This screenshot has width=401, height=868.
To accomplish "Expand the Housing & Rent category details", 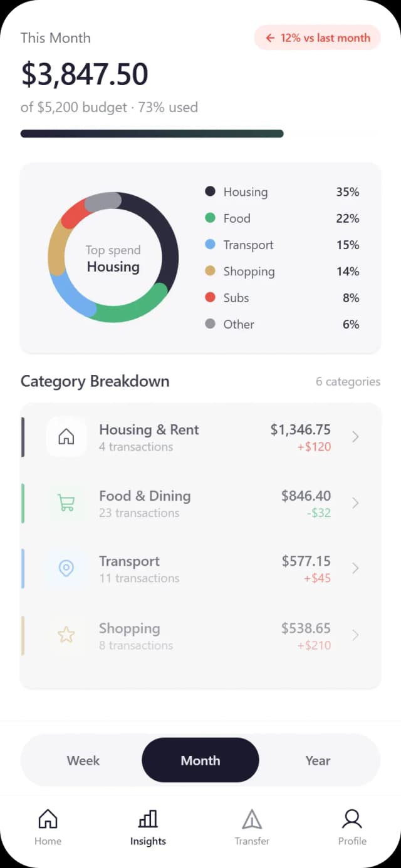I will (x=356, y=436).
